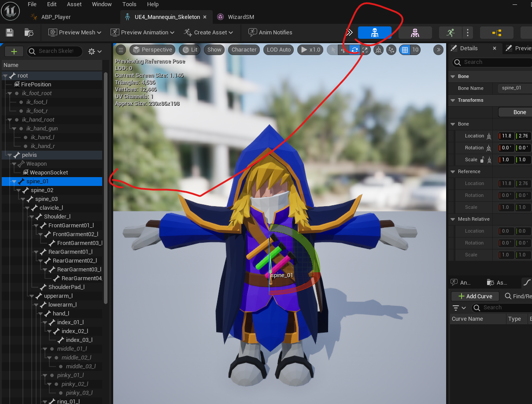
Task: Expand the Create Asset dropdown
Action: pyautogui.click(x=208, y=33)
